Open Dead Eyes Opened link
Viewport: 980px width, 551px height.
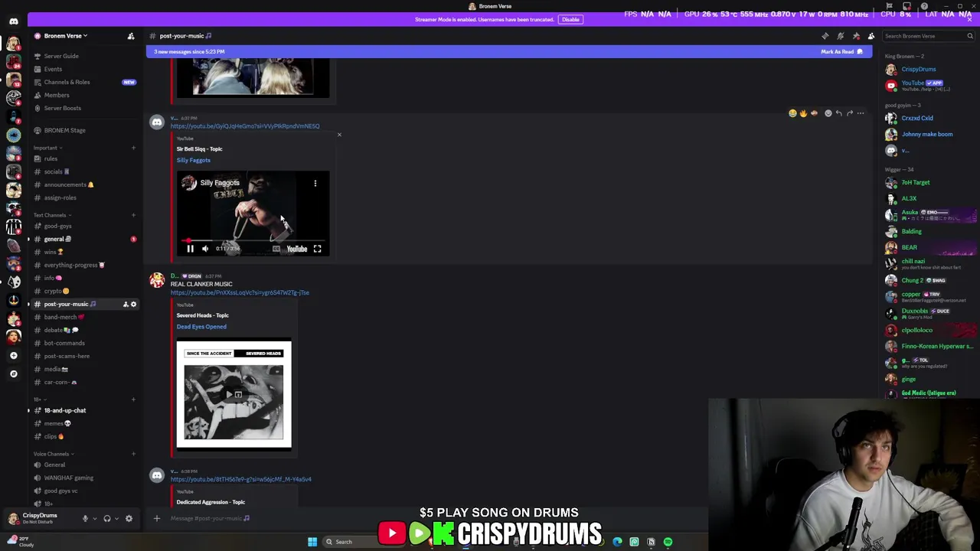(x=201, y=327)
